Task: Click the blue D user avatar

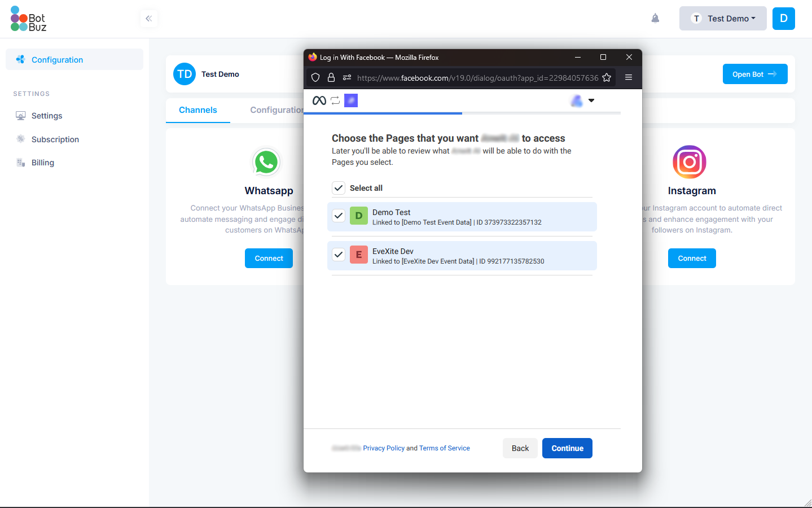Action: pyautogui.click(x=784, y=19)
